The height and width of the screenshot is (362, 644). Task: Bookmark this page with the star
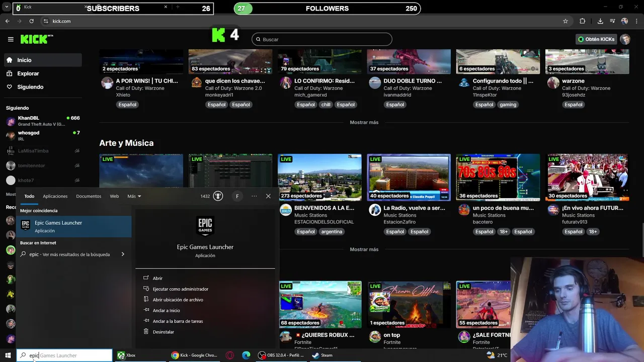(x=566, y=21)
